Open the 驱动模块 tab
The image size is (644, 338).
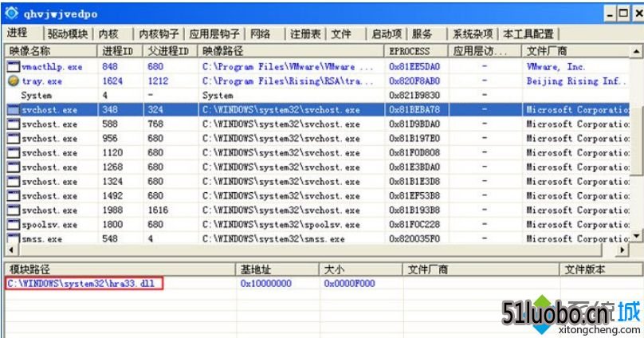[x=68, y=33]
